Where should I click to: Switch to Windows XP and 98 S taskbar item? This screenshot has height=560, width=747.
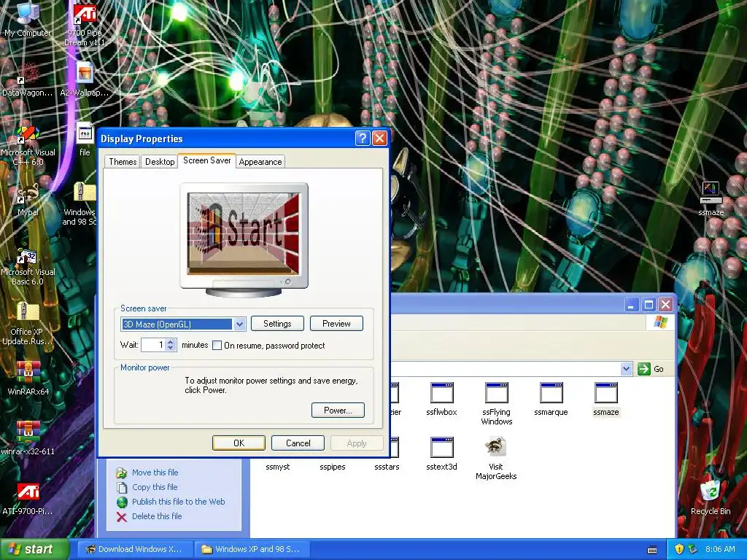click(252, 549)
